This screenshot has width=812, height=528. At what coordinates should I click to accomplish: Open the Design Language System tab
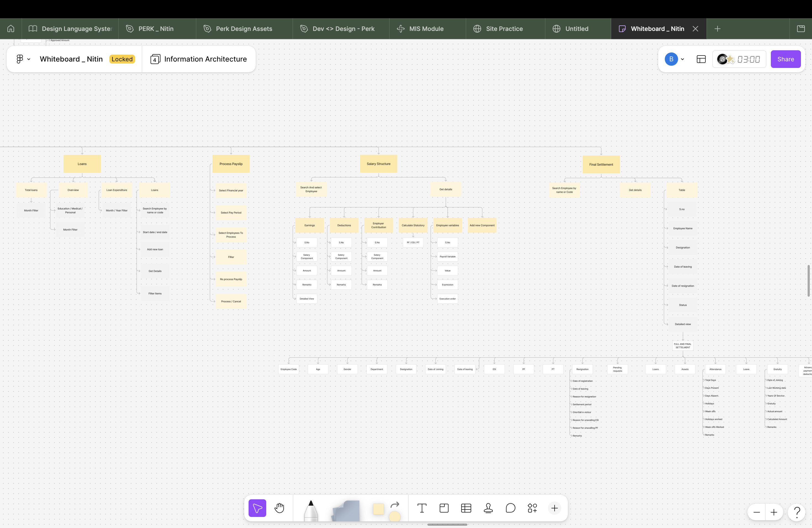(x=70, y=29)
